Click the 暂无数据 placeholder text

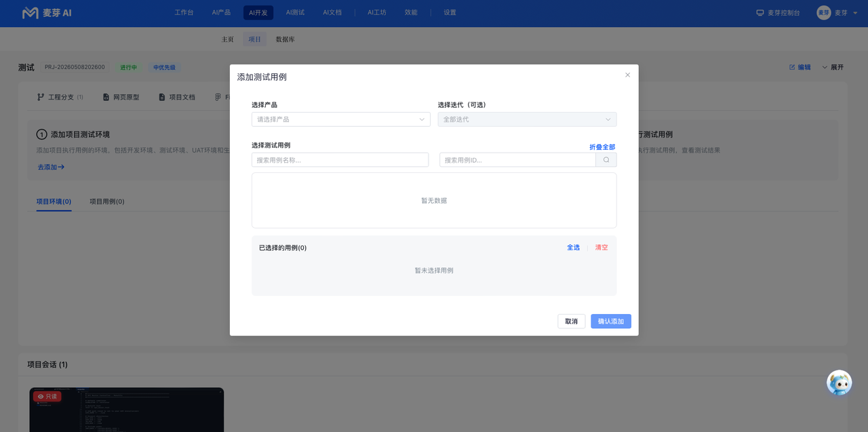(434, 201)
